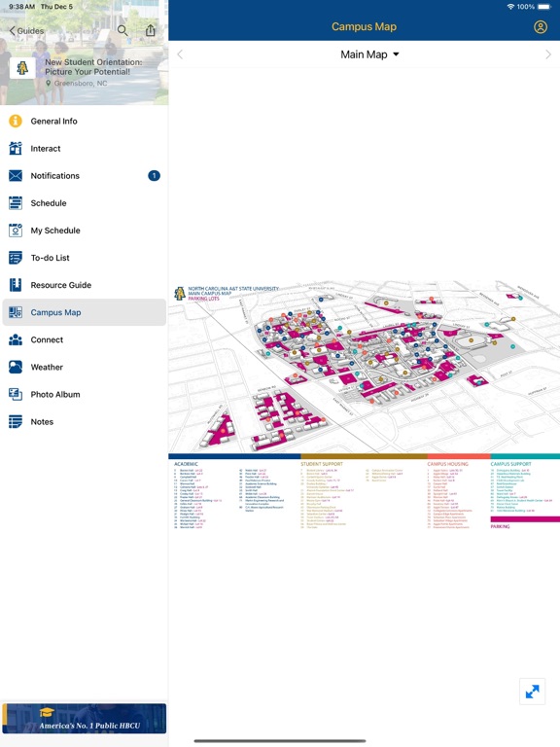This screenshot has width=560, height=747.
Task: Open the Connect people icon
Action: pos(16,339)
